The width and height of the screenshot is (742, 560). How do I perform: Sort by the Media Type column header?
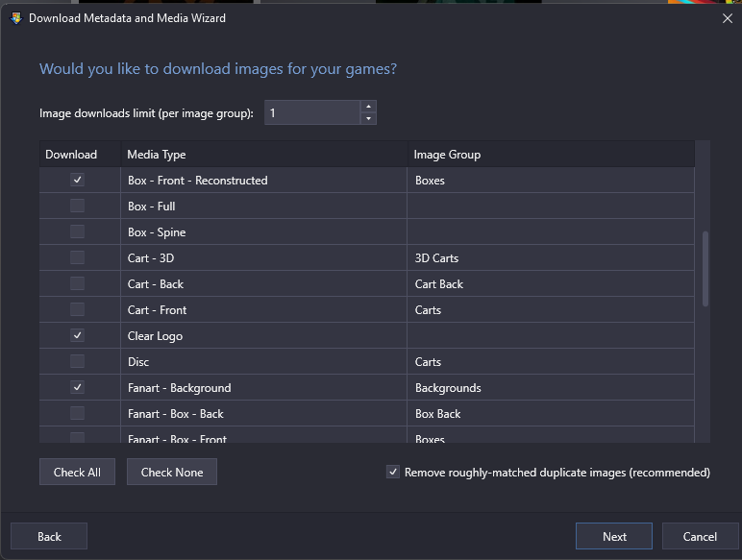[264, 155]
